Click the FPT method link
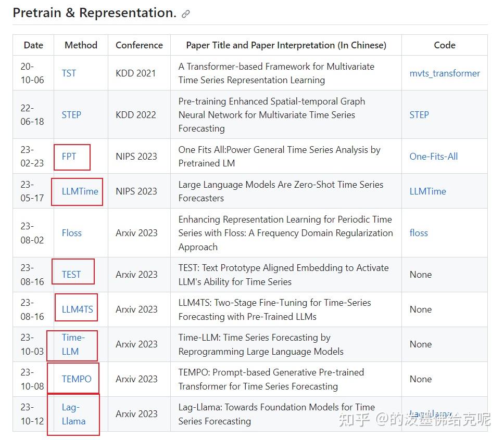This screenshot has height=440, width=504. pyautogui.click(x=69, y=157)
